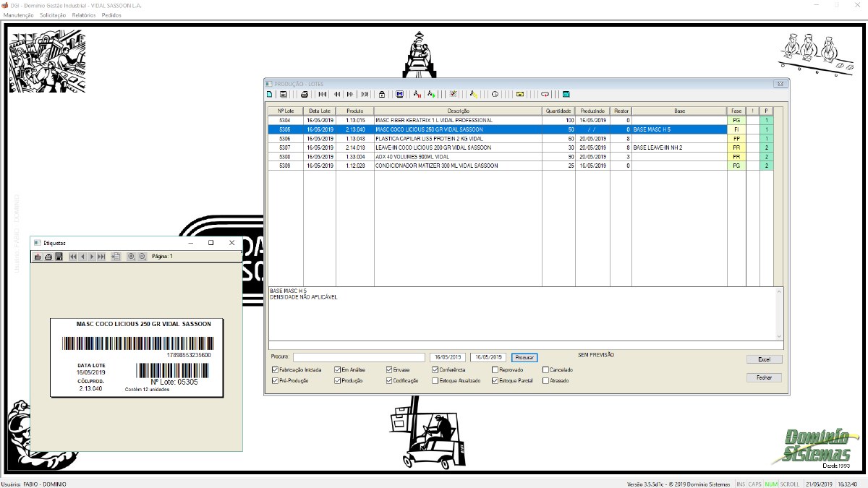Toggle Pré-Produção checkbox
This screenshot has width=868, height=488.
click(x=275, y=380)
